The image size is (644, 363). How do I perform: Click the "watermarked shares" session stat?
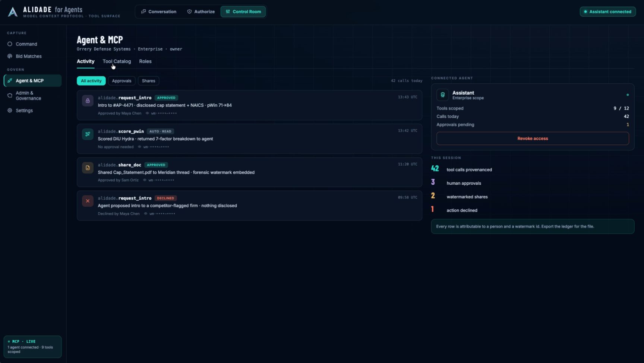[467, 197]
